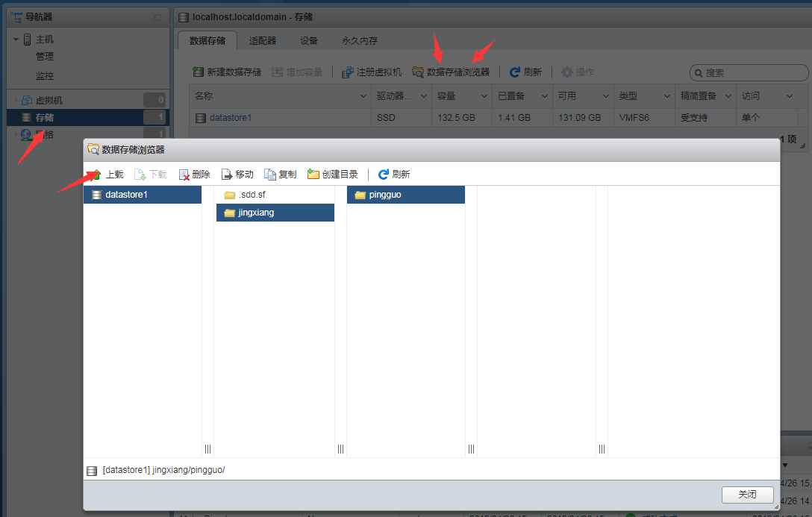812x517 pixels.
Task: Click the 上载 upload button
Action: click(x=107, y=175)
